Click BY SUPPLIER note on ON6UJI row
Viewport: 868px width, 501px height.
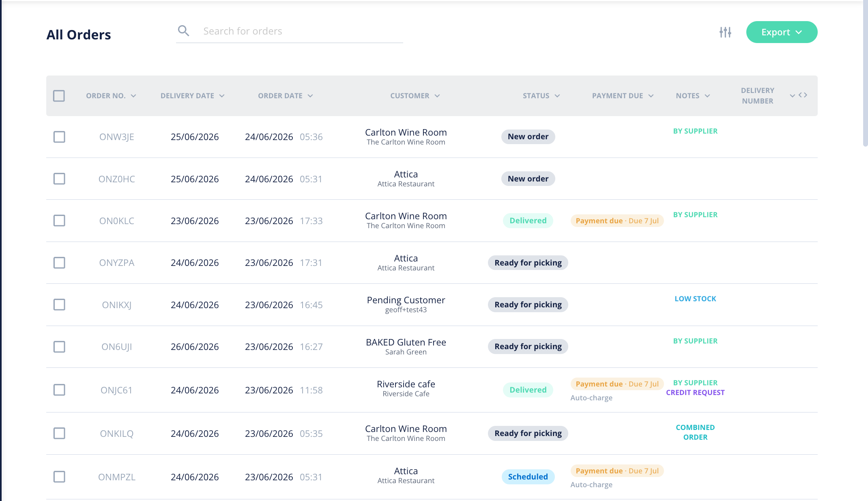coord(695,341)
